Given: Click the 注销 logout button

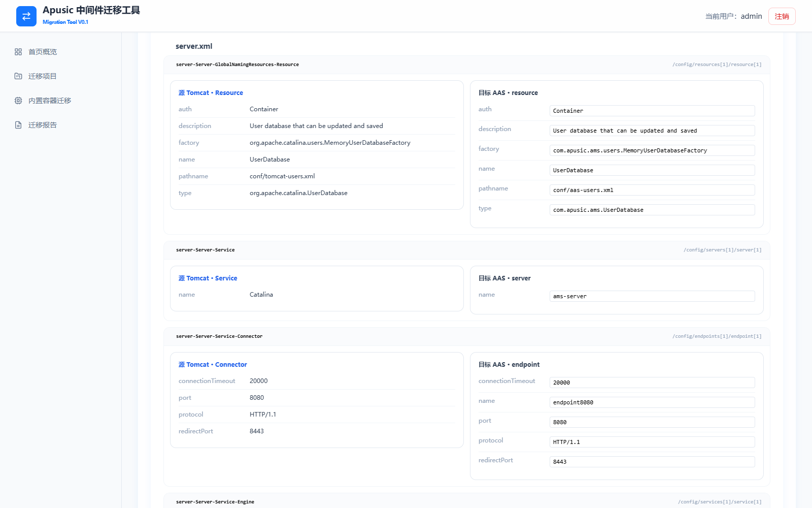Looking at the screenshot, I should (x=782, y=16).
